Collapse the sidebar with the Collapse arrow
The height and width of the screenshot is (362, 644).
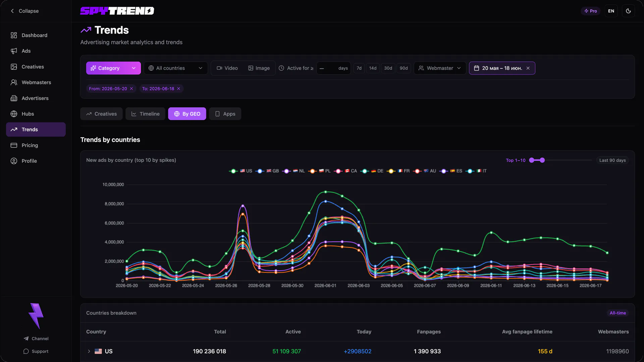click(24, 11)
